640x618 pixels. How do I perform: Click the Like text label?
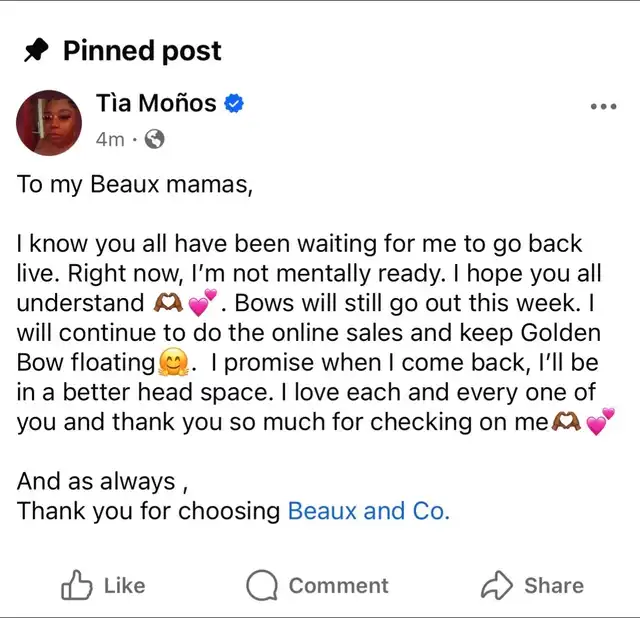124,586
